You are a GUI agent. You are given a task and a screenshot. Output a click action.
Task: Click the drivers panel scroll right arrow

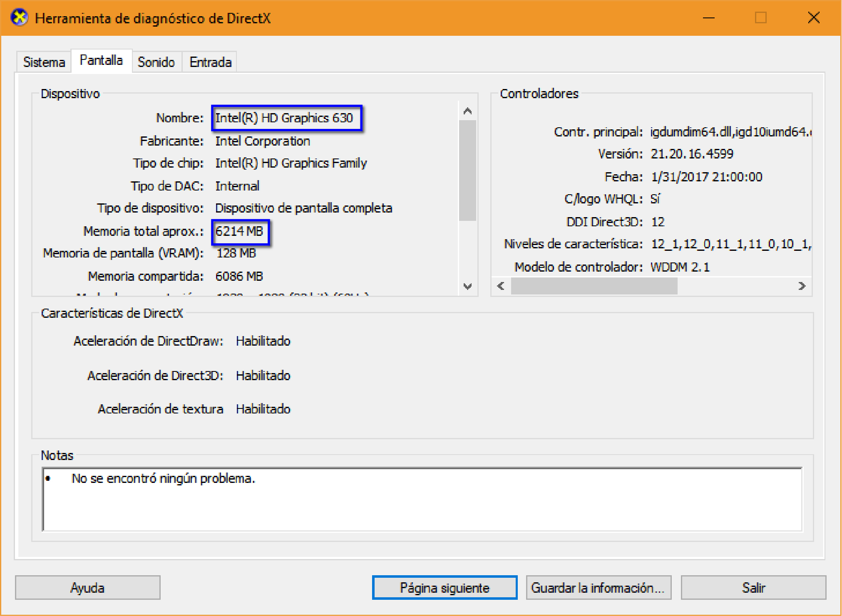point(802,286)
